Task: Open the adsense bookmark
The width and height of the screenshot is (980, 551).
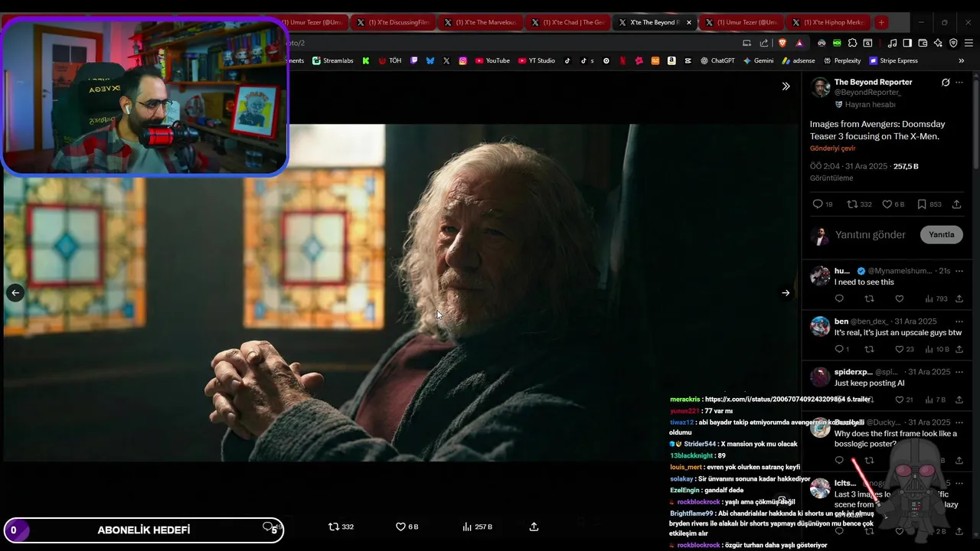Action: click(x=799, y=60)
